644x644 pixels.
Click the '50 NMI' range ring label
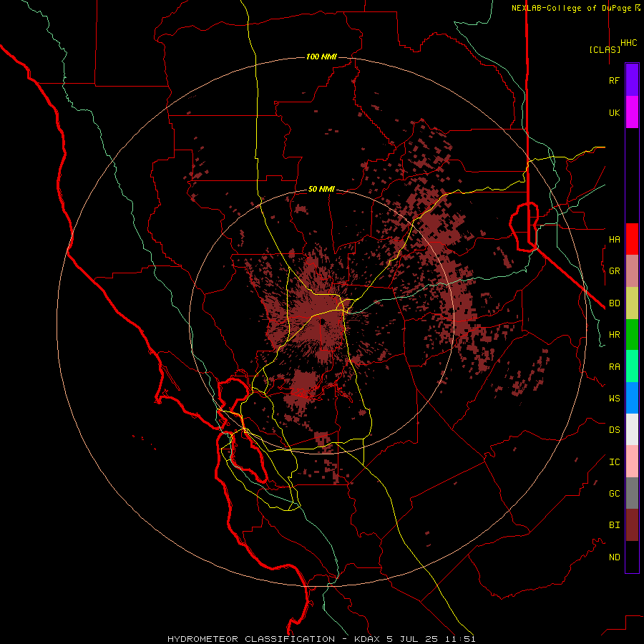coord(321,189)
